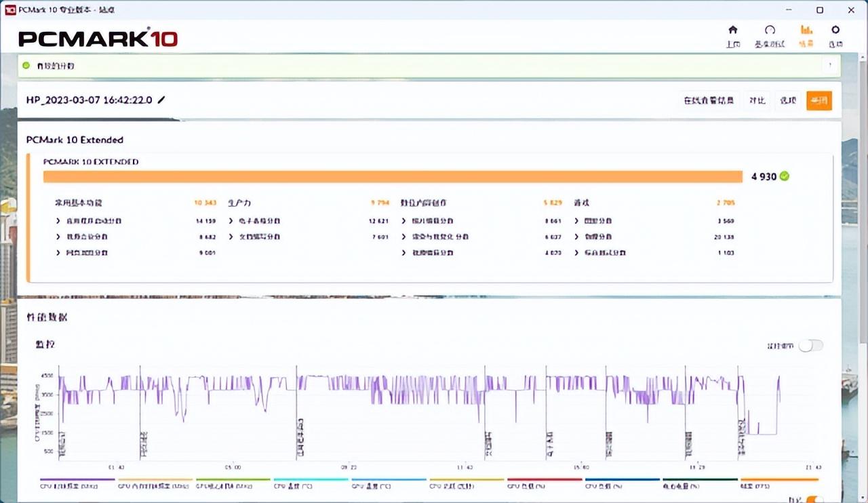The width and height of the screenshot is (868, 503).
Task: Click the PCMark 10 title bar logo
Action: coord(10,10)
